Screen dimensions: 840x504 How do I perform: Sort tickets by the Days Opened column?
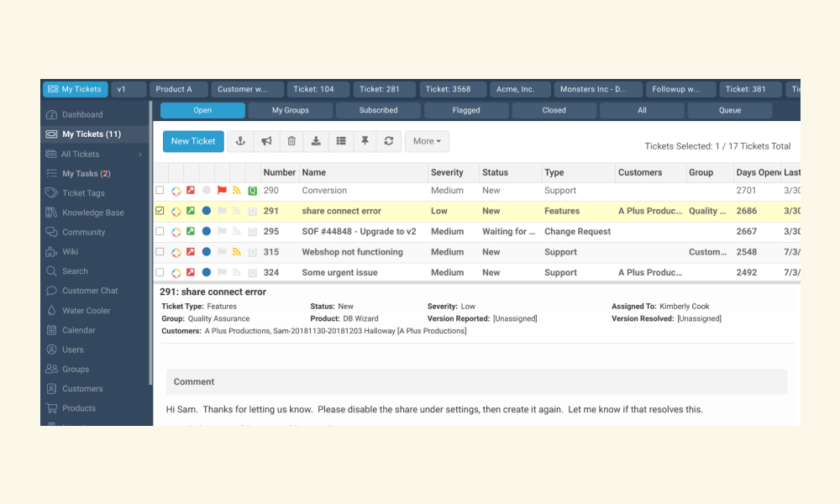(x=758, y=172)
